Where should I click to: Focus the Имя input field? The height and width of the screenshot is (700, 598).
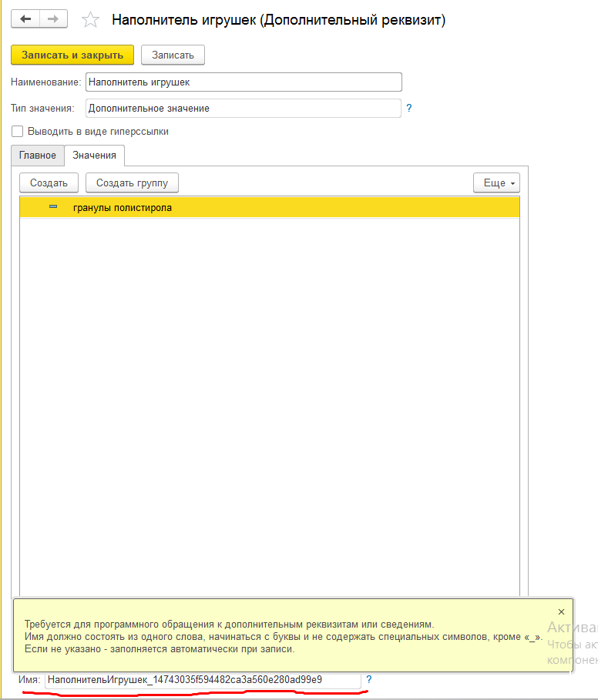pyautogui.click(x=203, y=680)
